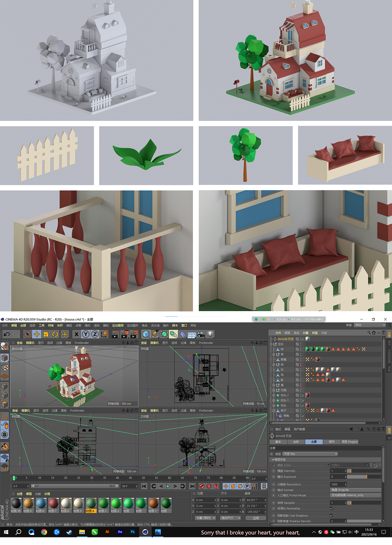The image size is (392, 545).
Task: Collapse the 穹顶天空 section
Action: point(273,460)
